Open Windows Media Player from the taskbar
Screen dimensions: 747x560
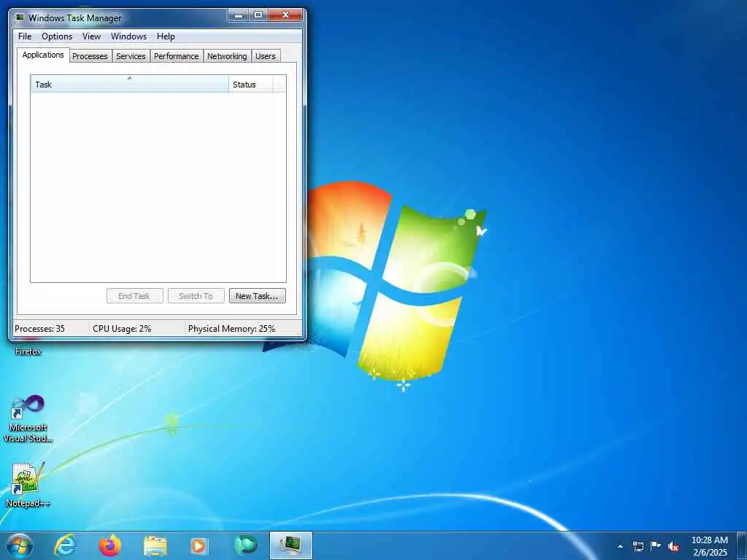[200, 545]
